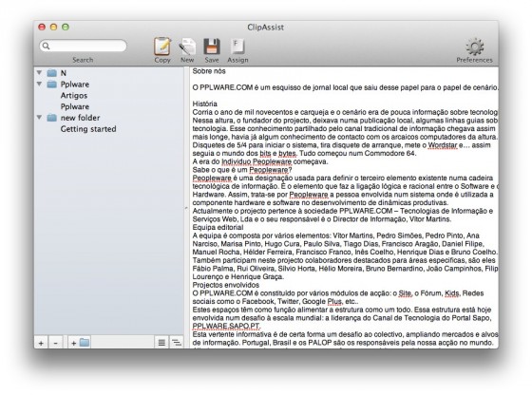The image size is (532, 395).
Task: Collapse the Pplware folder disclosure triangle
Action: [39, 84]
